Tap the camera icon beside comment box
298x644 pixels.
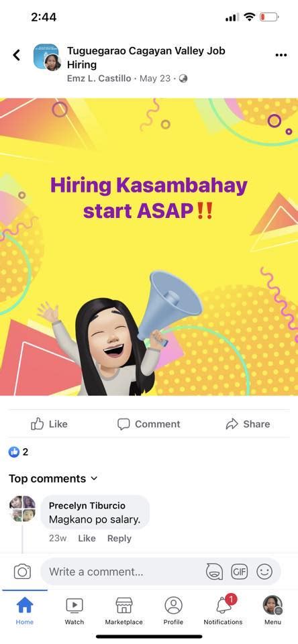click(x=22, y=572)
